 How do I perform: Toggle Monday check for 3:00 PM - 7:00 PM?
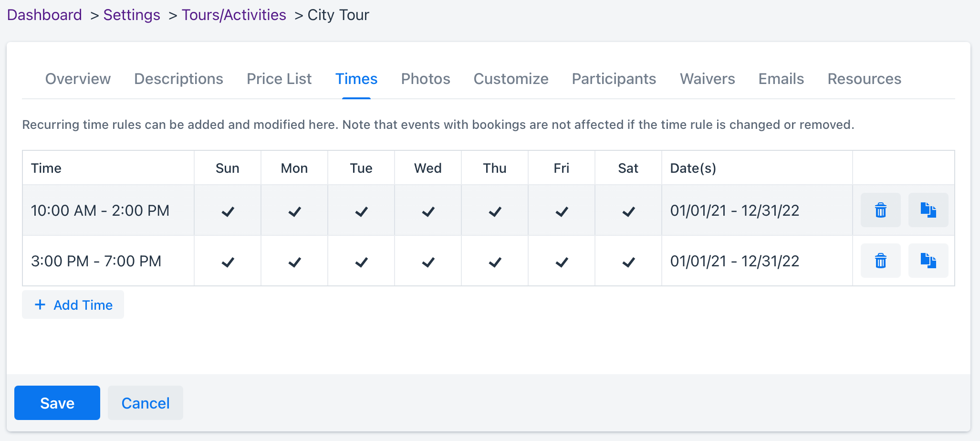(x=294, y=262)
